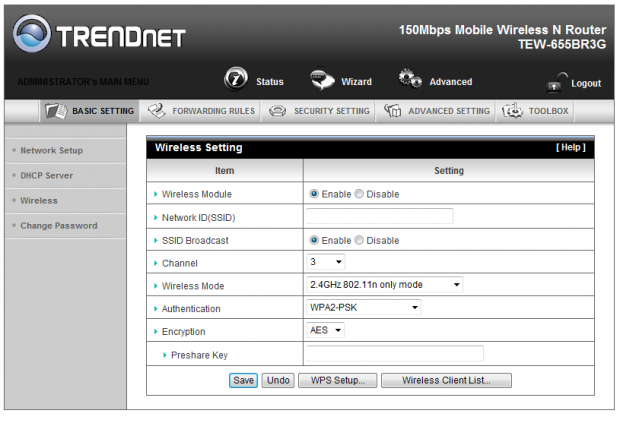Click the TRENDnet logo globe icon
Screen dimensions: 620x423
32,34
